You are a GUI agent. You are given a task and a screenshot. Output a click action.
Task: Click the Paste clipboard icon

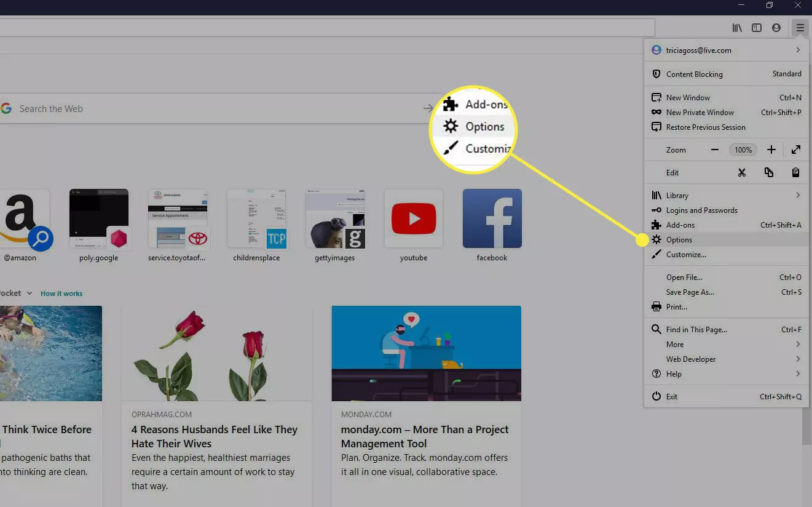pyautogui.click(x=795, y=173)
